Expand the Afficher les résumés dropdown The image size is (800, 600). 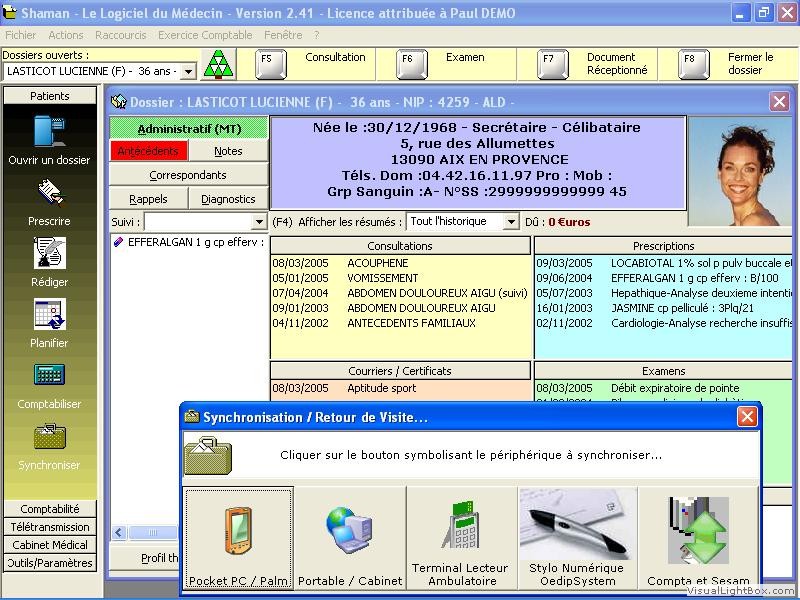(x=511, y=222)
